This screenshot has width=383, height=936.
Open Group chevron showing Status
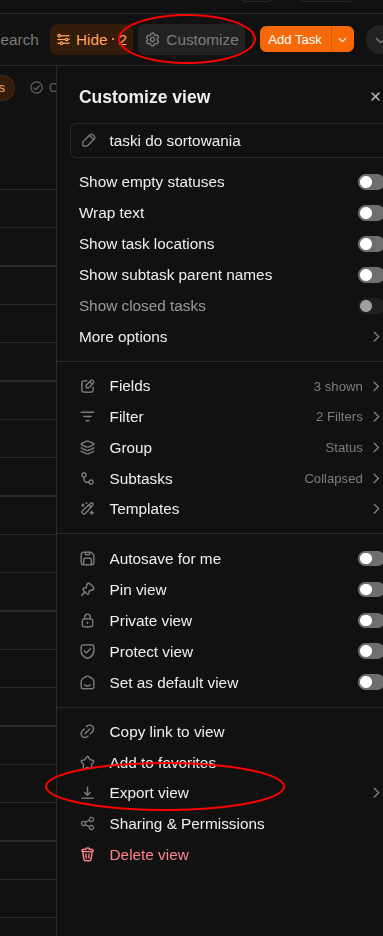tap(376, 448)
